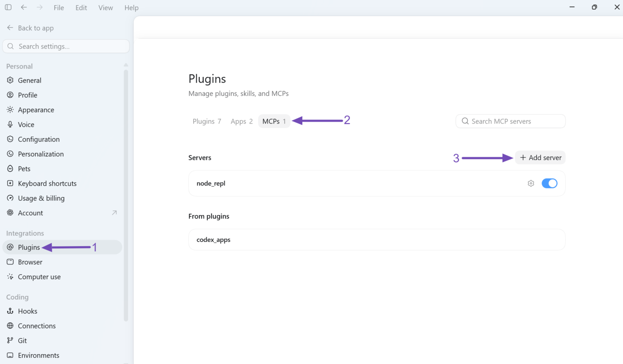The image size is (623, 364).
Task: Go forward with the right arrow icon
Action: 40,8
